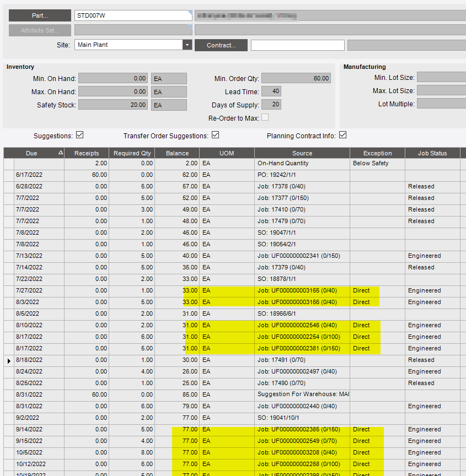Click the empty Contract input field
The image size is (466, 476).
click(x=298, y=45)
